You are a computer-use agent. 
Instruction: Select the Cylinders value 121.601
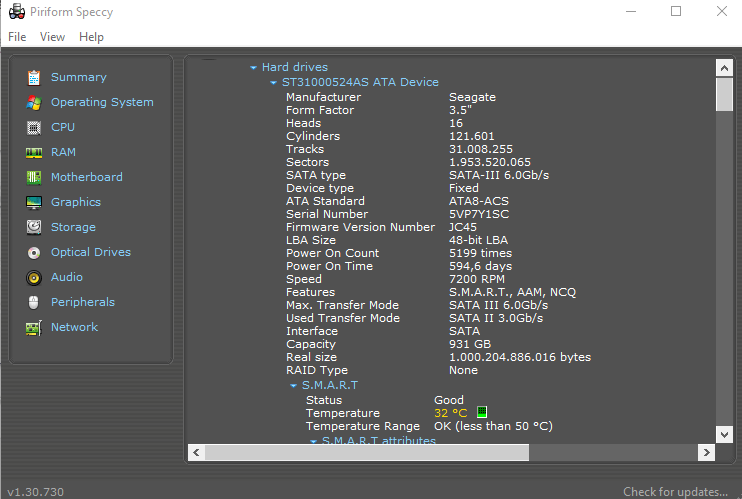coord(471,136)
